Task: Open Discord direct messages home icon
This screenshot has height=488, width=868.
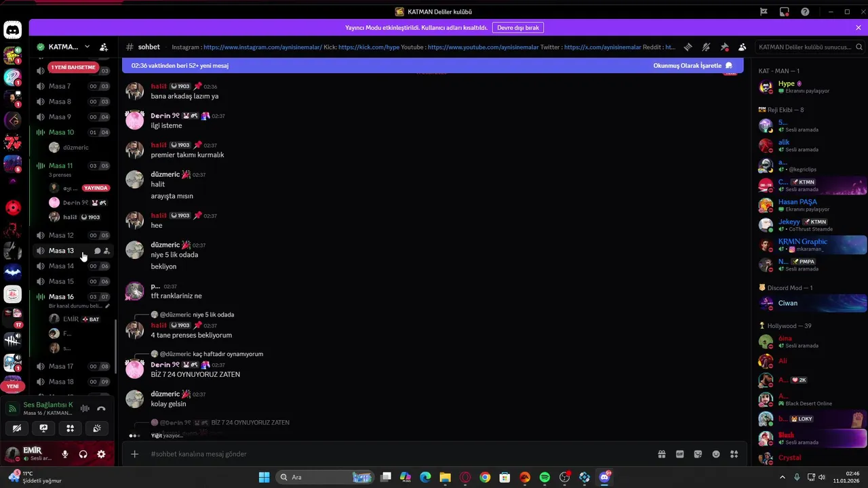Action: point(12,30)
